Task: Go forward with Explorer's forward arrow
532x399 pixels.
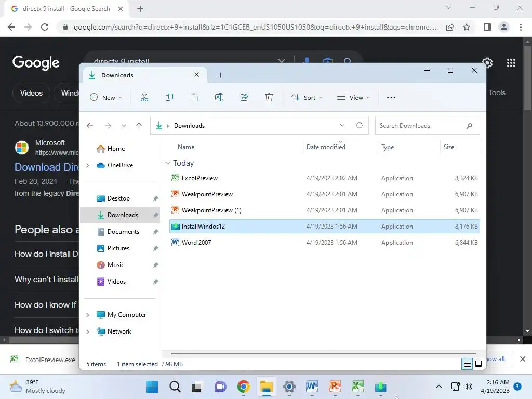Action: coord(108,126)
